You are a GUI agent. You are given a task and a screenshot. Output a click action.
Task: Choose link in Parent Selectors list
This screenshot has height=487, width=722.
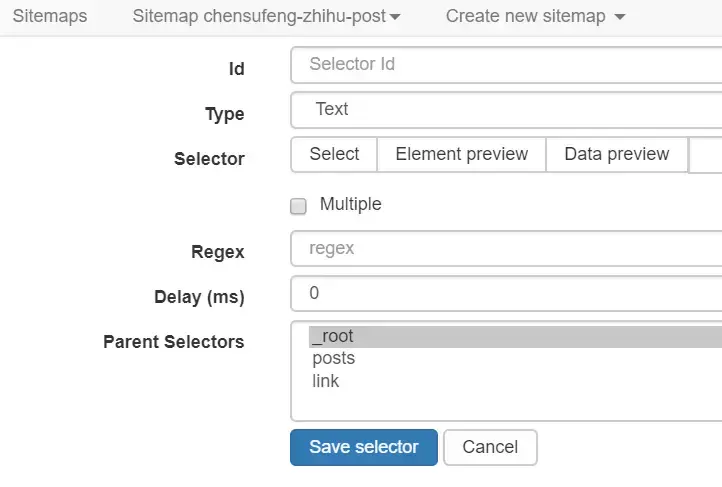click(x=325, y=381)
